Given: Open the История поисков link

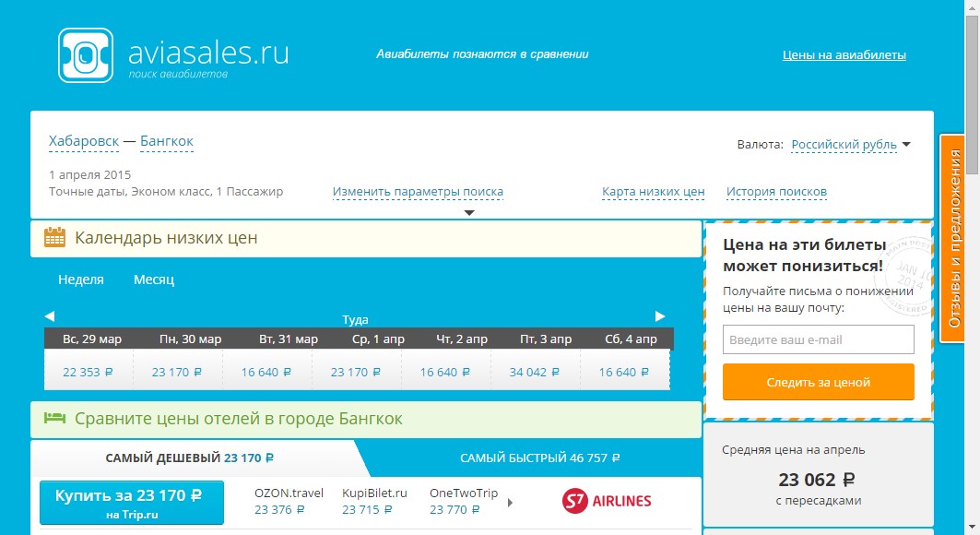Looking at the screenshot, I should (776, 192).
